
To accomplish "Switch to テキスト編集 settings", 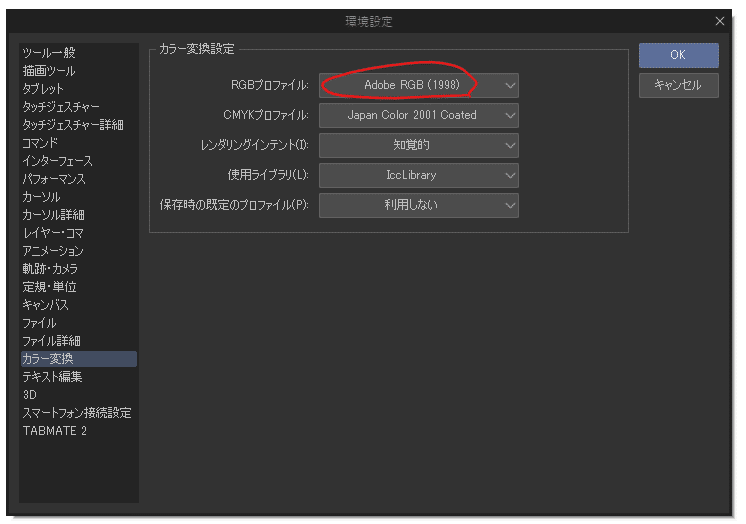I will pos(79,377).
